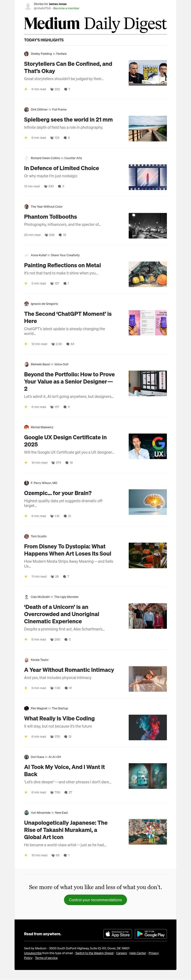The width and height of the screenshot is (191, 980).
Task: Click Mehekk Bassi's author avatar
Action: (26, 364)
